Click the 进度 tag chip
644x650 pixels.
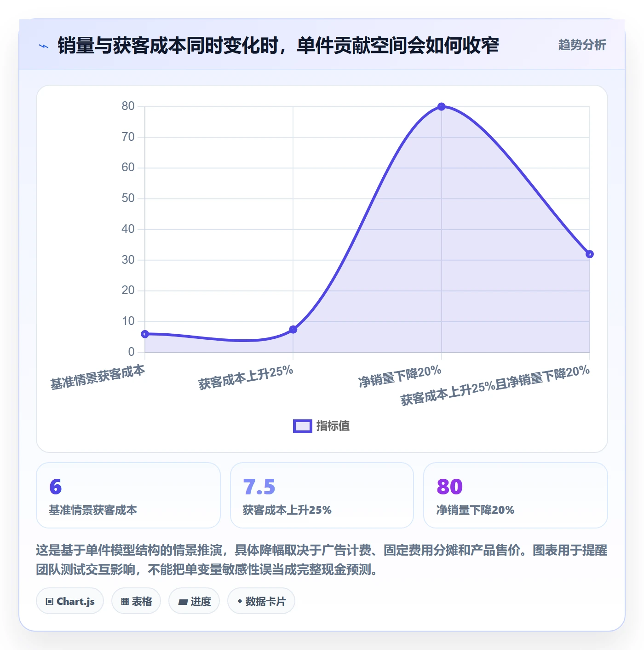pyautogui.click(x=194, y=601)
